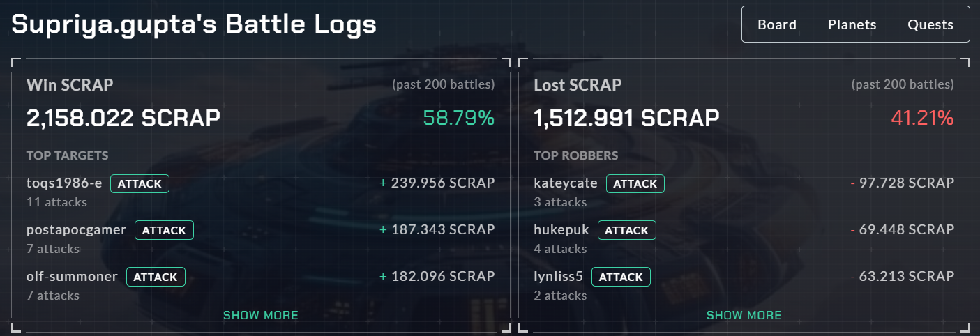Go to the Quests tab
980x336 pixels.
930,24
